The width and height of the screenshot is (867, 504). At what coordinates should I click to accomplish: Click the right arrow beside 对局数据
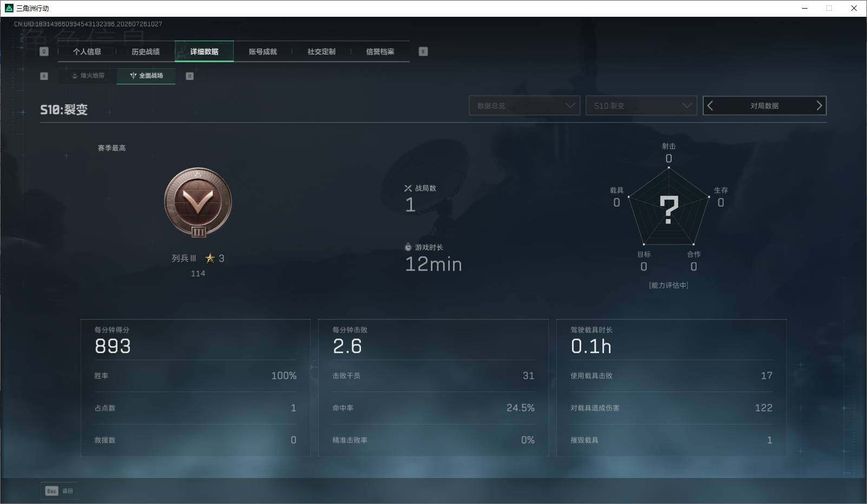(819, 106)
